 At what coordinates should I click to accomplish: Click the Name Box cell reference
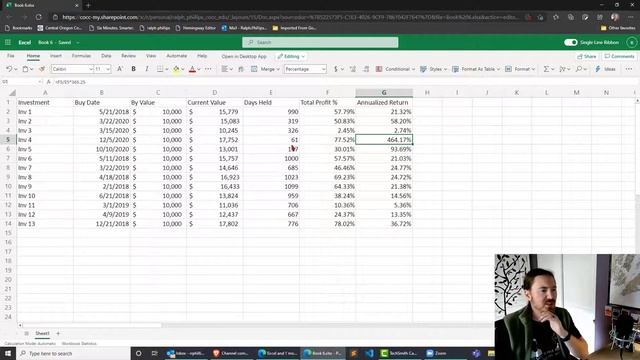tap(20, 82)
